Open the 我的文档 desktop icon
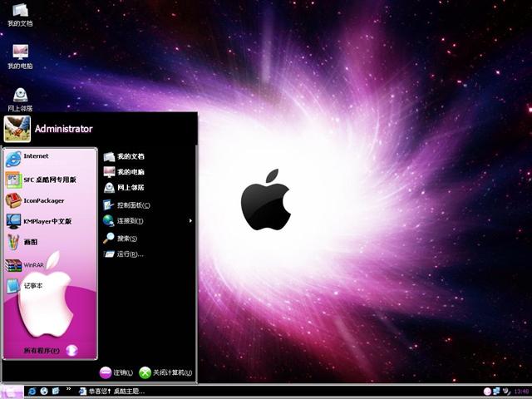The image size is (532, 399). coord(20,15)
